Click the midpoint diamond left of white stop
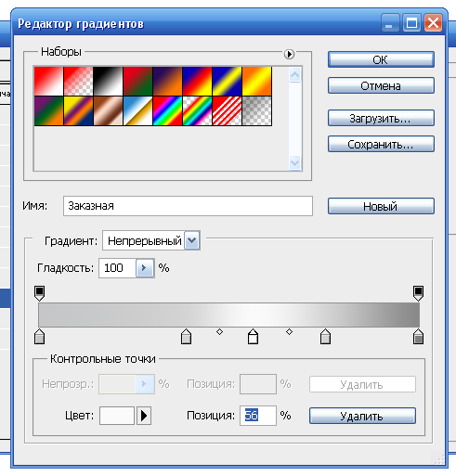This screenshot has width=456, height=476. point(219,332)
